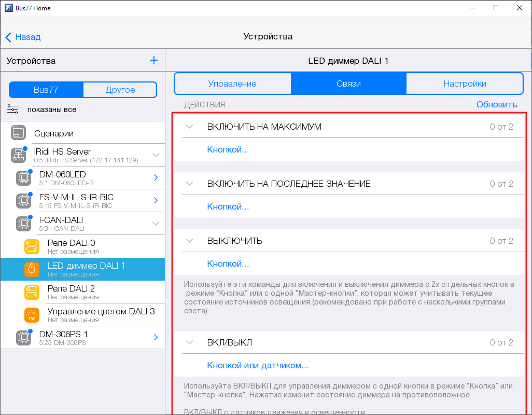Click the iRidi HS Server network icon

(19, 155)
